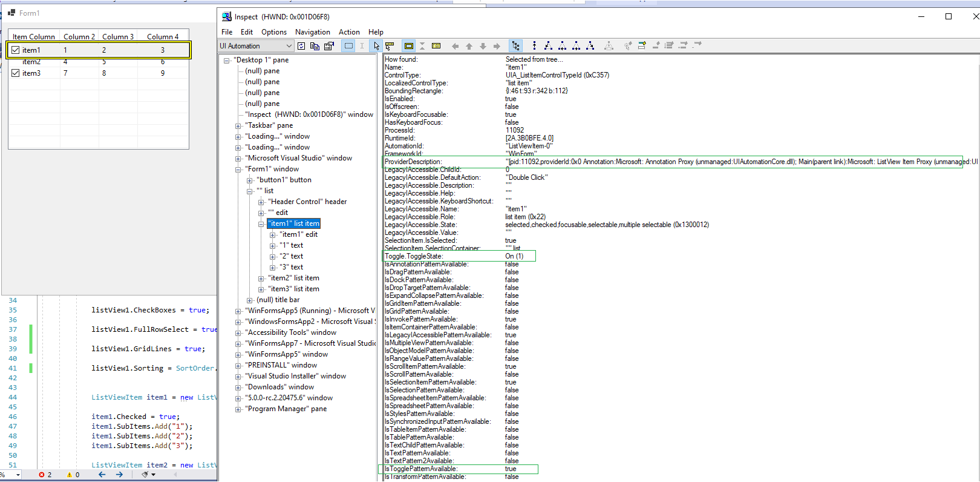This screenshot has height=482, width=980.
Task: Select the "Downloads" window tree row
Action: click(279, 388)
